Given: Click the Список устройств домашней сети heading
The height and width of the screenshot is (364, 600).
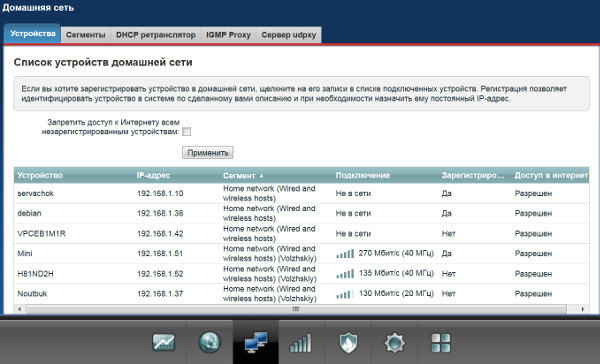Looking at the screenshot, I should (x=103, y=62).
